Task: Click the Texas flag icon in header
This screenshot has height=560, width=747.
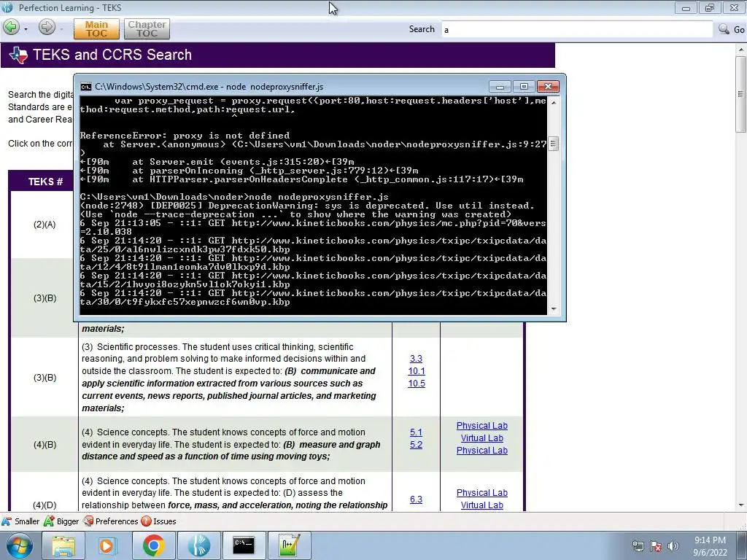Action: [x=18, y=55]
